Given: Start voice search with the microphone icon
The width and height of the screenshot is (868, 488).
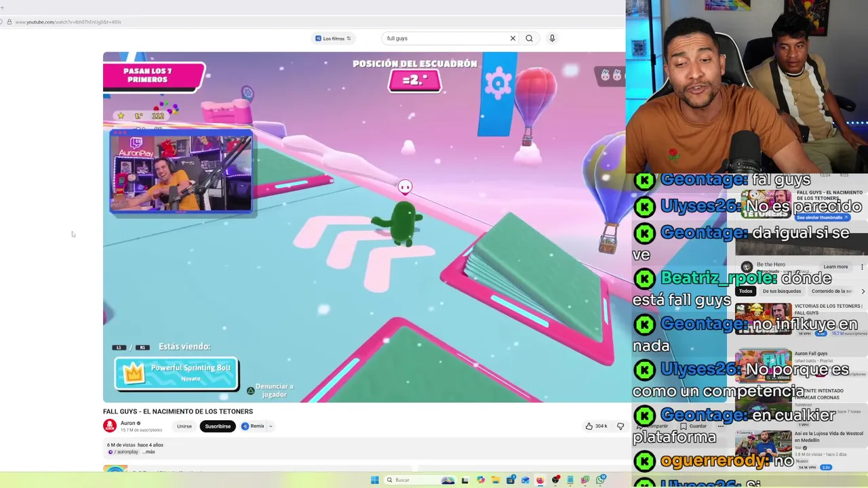Looking at the screenshot, I should tap(552, 39).
